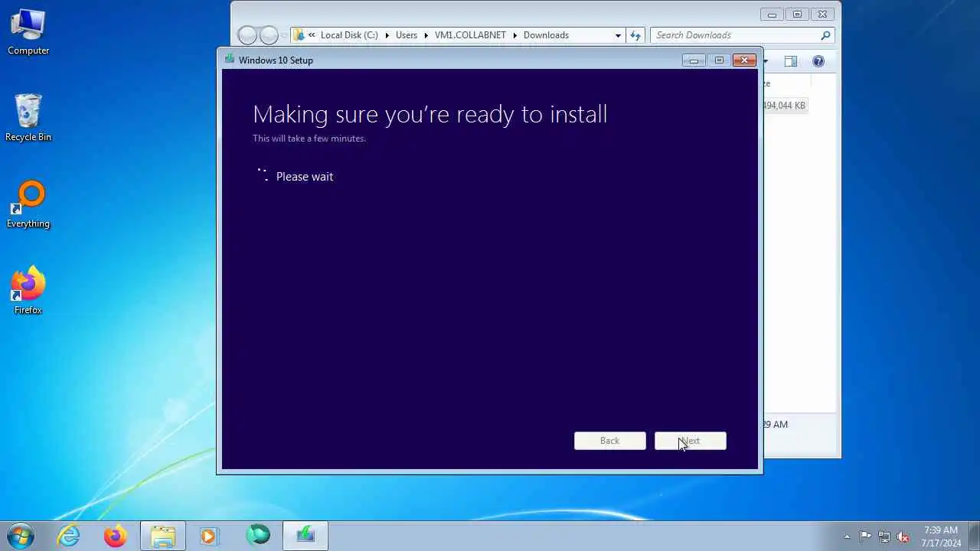Click the muted volume tray icon

click(x=903, y=536)
